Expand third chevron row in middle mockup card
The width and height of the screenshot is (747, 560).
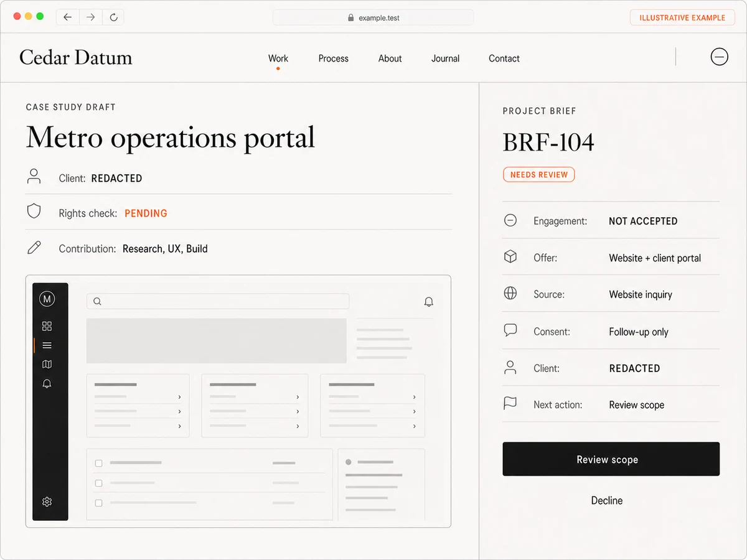(x=298, y=426)
